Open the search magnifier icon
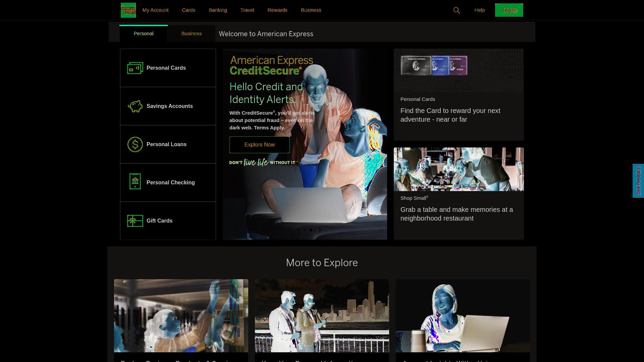 tap(457, 10)
